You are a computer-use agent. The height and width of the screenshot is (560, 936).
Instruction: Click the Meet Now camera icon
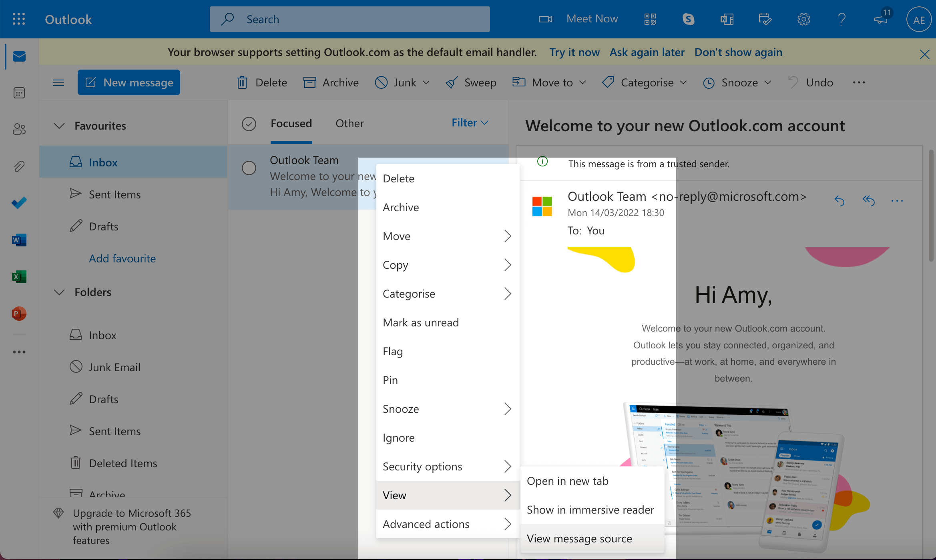(x=545, y=19)
